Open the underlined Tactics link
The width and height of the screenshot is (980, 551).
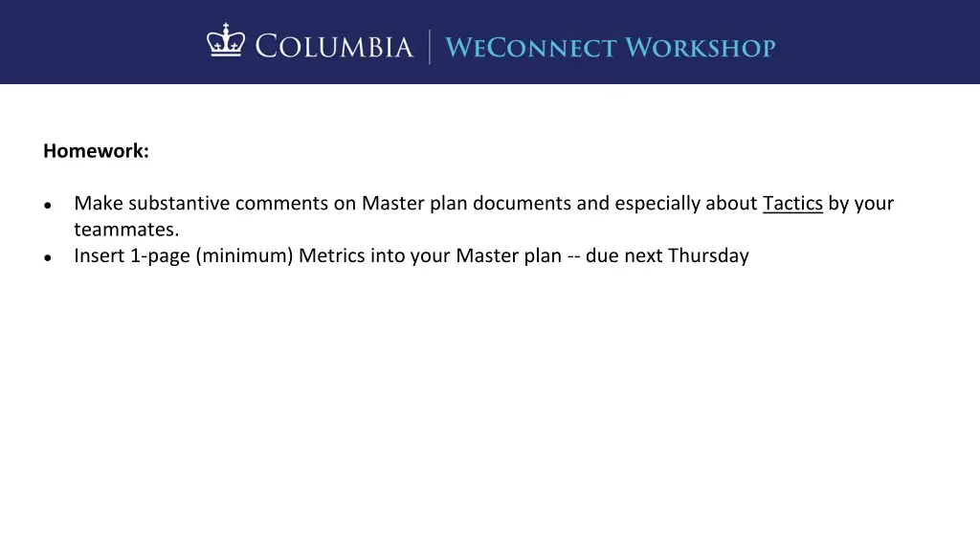click(x=792, y=203)
